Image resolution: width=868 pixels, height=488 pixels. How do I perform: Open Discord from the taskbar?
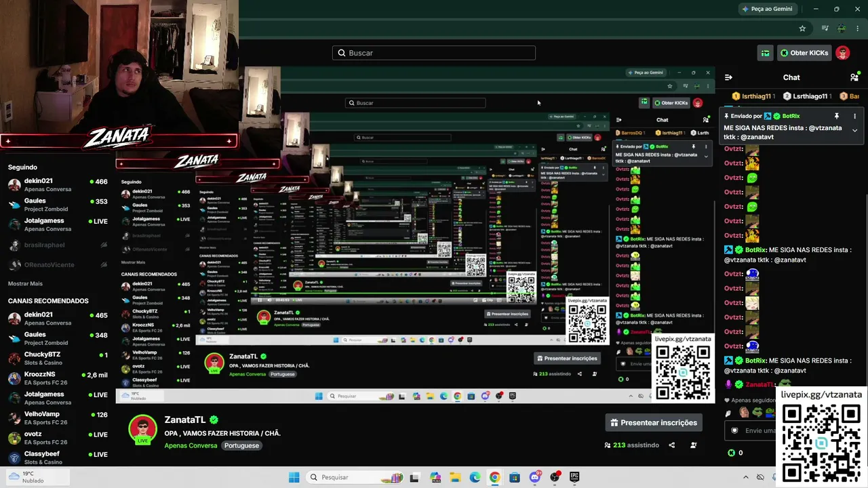tap(534, 477)
